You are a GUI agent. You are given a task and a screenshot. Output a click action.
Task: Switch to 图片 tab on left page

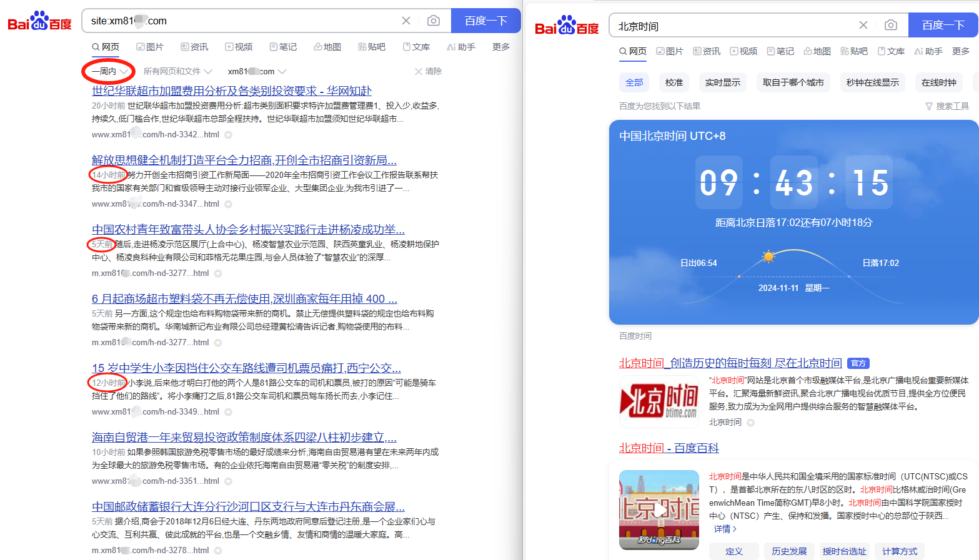(x=150, y=47)
